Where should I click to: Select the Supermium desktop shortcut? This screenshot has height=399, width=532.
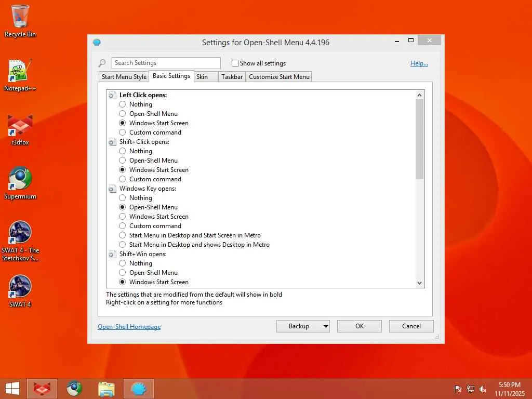pyautogui.click(x=20, y=183)
